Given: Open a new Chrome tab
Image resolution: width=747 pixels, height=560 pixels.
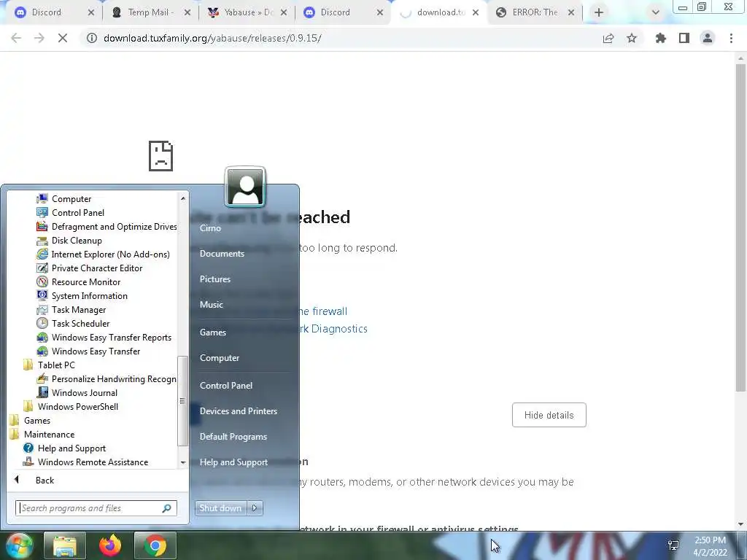Looking at the screenshot, I should coord(599,12).
